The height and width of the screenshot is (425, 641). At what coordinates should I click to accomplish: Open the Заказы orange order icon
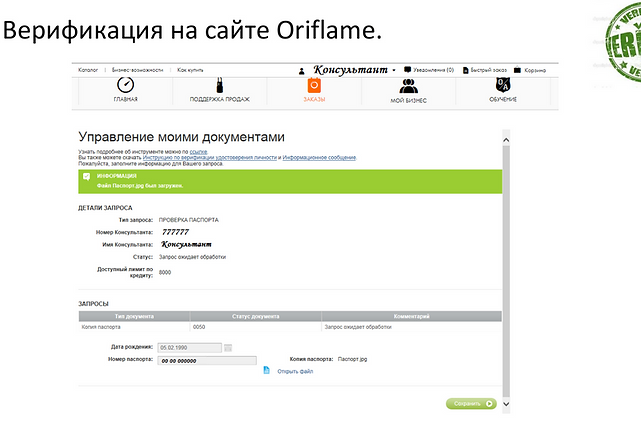pos(314,85)
